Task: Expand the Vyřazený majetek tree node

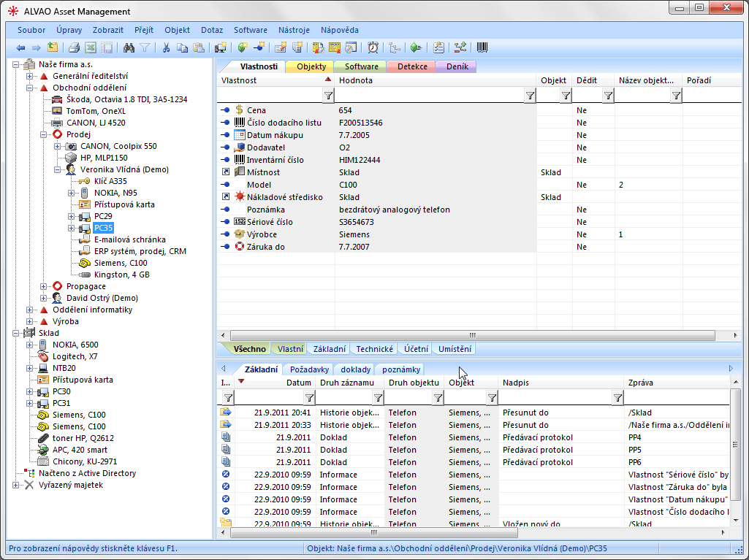Action: [17, 485]
